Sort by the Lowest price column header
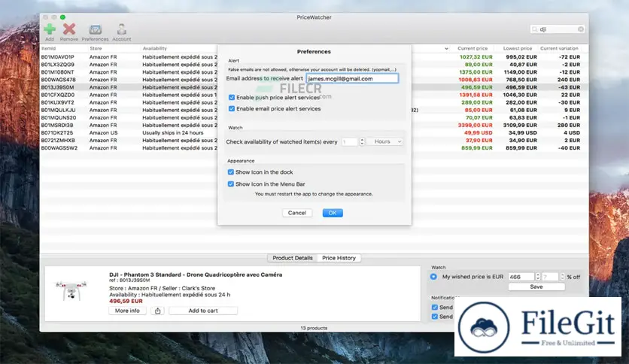 tap(517, 48)
